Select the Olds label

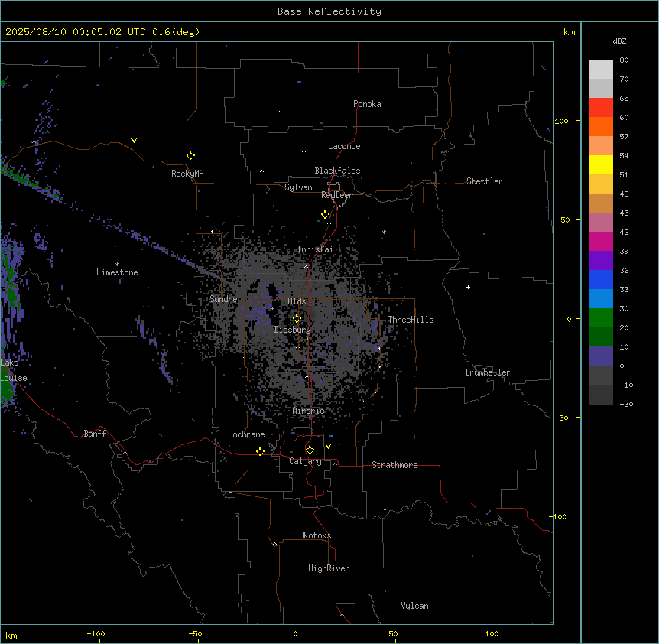[297, 301]
